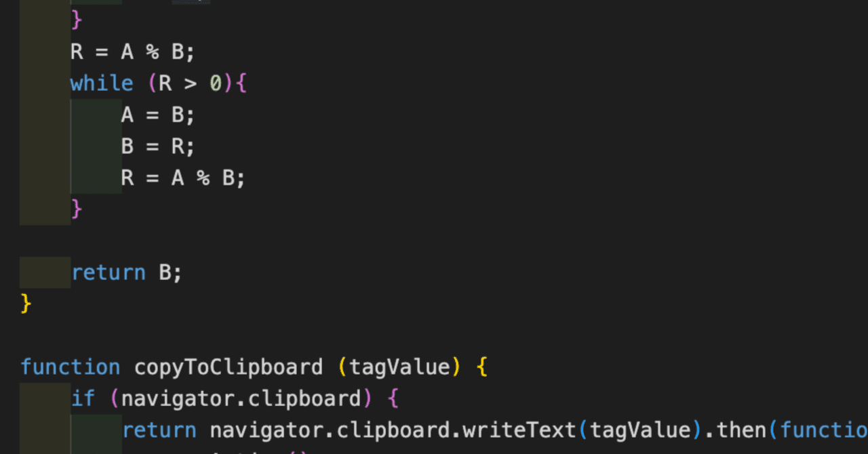
Task: Click the variable B in return statement
Action: [x=166, y=272]
